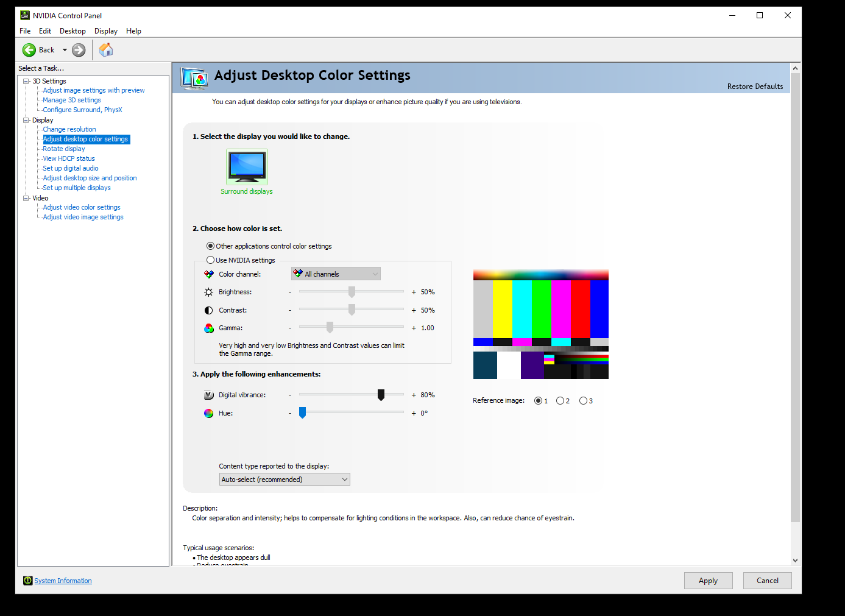
Task: Click the Gamma color icon
Action: 209,328
